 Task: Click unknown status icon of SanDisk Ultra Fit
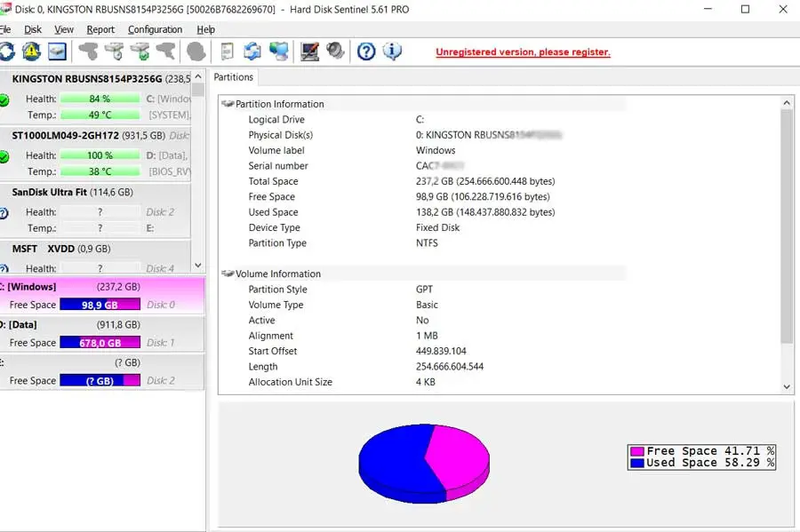point(4,213)
